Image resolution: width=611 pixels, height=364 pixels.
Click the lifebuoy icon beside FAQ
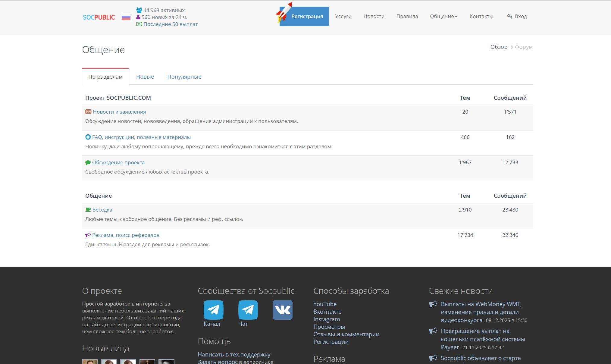pyautogui.click(x=88, y=137)
